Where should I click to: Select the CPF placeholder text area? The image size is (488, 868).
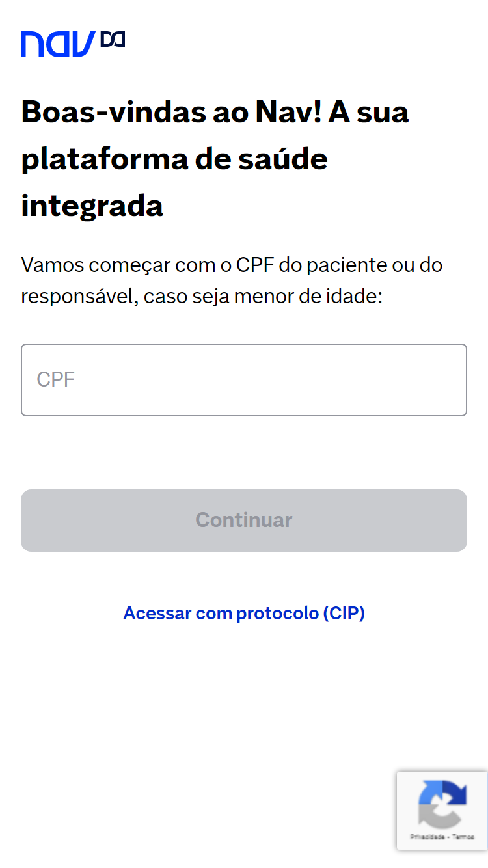tap(55, 379)
